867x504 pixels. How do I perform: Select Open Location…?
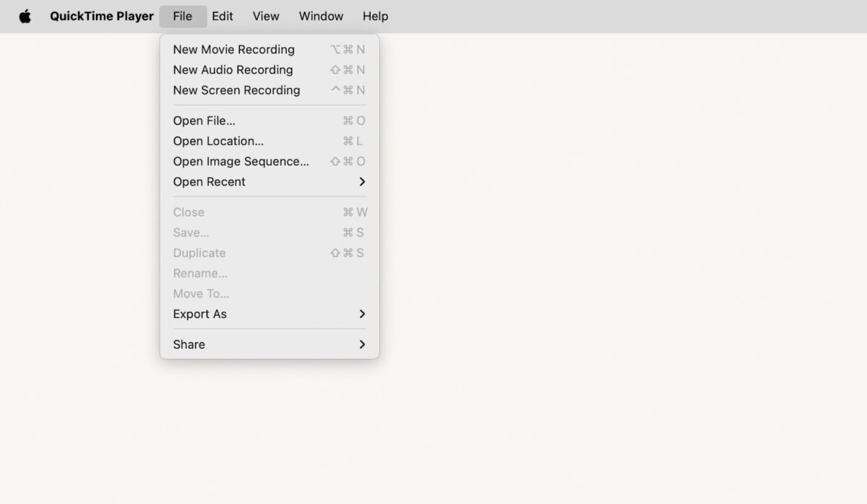pyautogui.click(x=269, y=141)
